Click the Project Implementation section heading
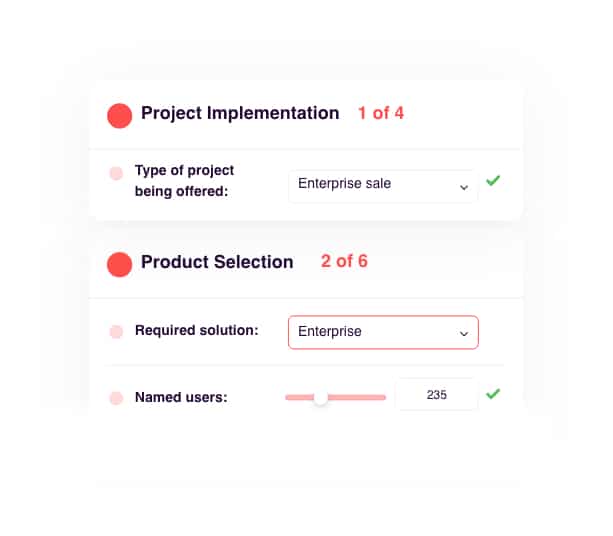 (x=240, y=113)
